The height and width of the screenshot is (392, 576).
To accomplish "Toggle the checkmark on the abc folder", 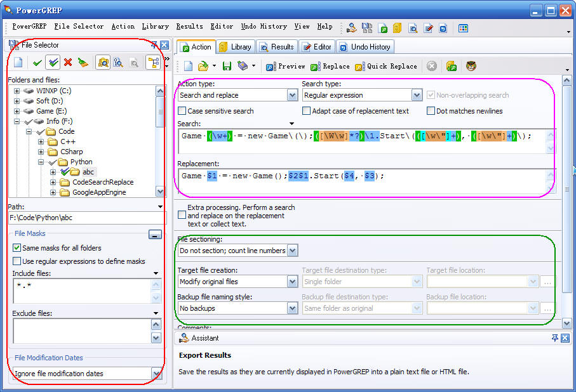I will click(65, 171).
